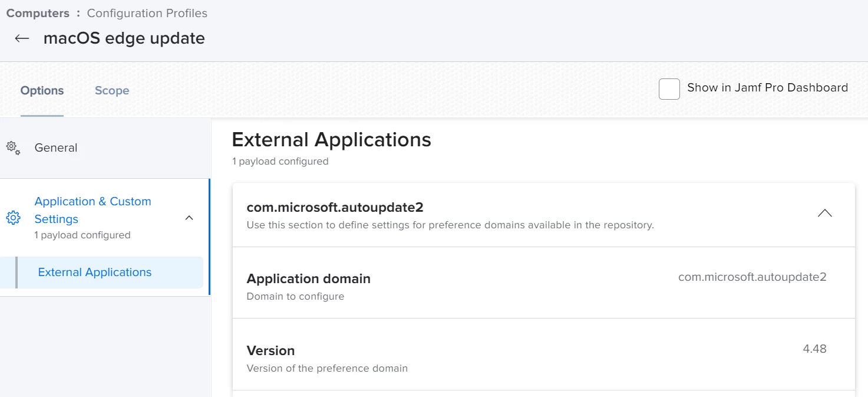Click the macOS edge update title
Viewport: 868px width, 397px height.
124,38
